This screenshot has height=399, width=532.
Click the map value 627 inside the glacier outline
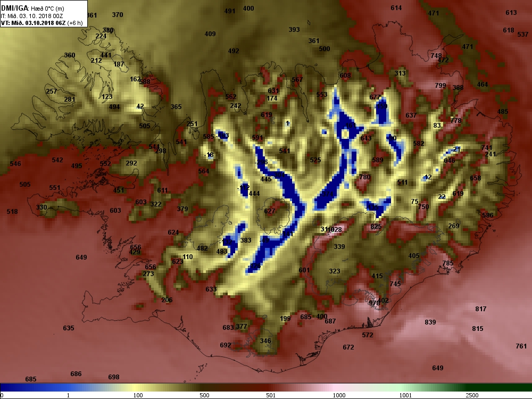(x=270, y=211)
